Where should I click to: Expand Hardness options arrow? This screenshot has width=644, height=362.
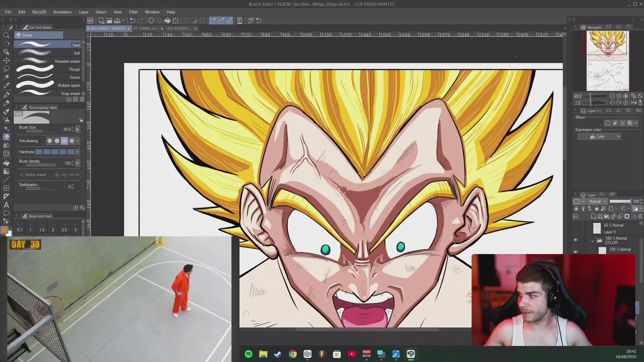[x=77, y=152]
